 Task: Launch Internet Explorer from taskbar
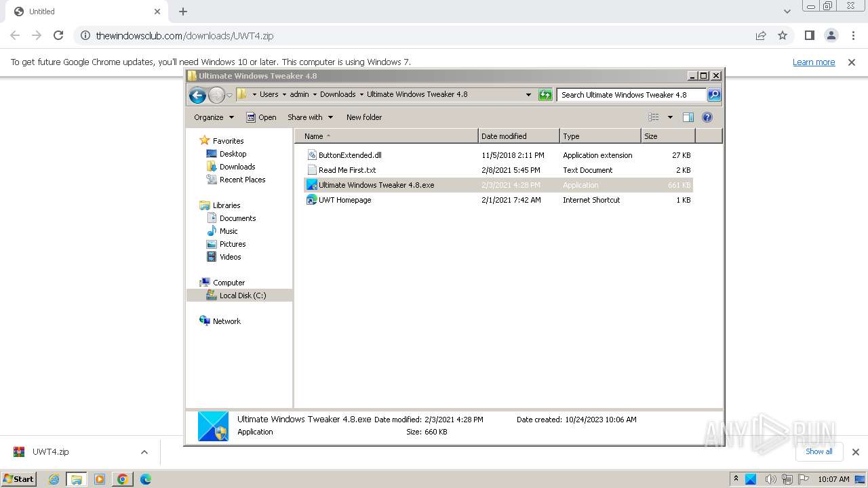tap(54, 479)
